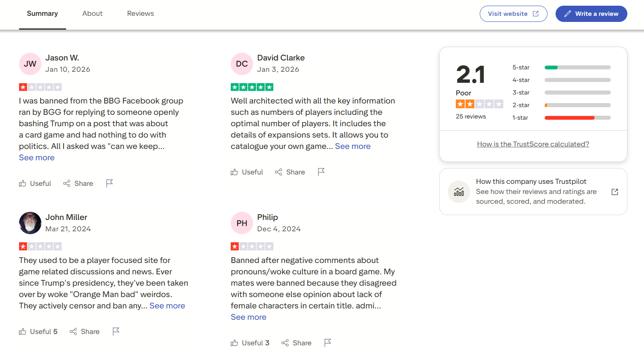Flag Philip's review
The height and width of the screenshot is (349, 644).
click(328, 343)
